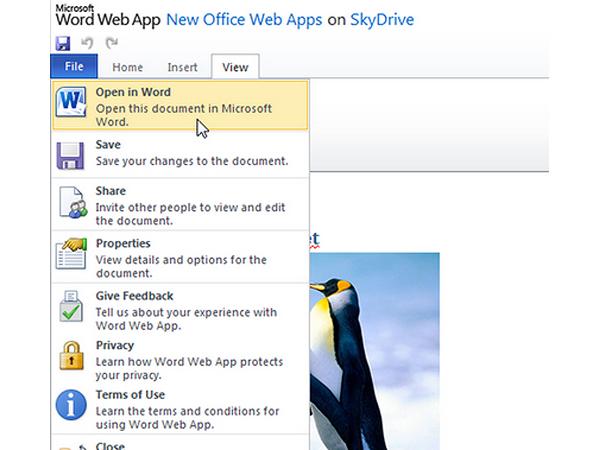Click 'Learn the terms and conditions for' text

pos(187,411)
